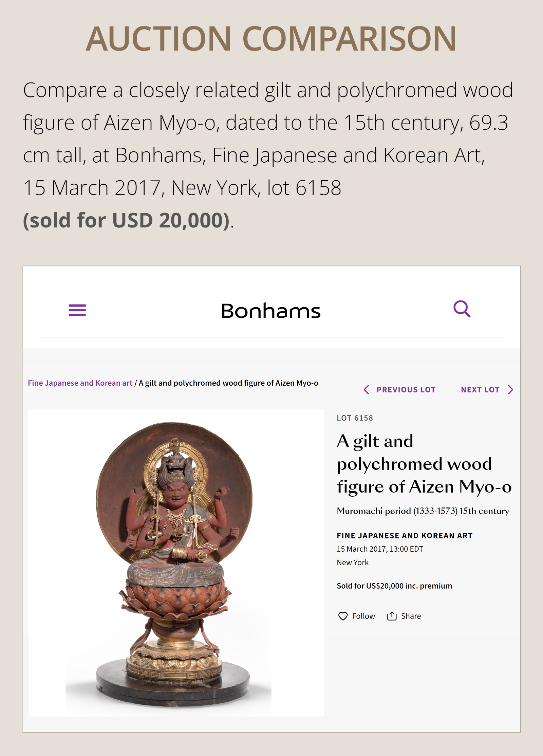Click the share arrow icon
Screen dimensions: 543x756
click(x=392, y=616)
